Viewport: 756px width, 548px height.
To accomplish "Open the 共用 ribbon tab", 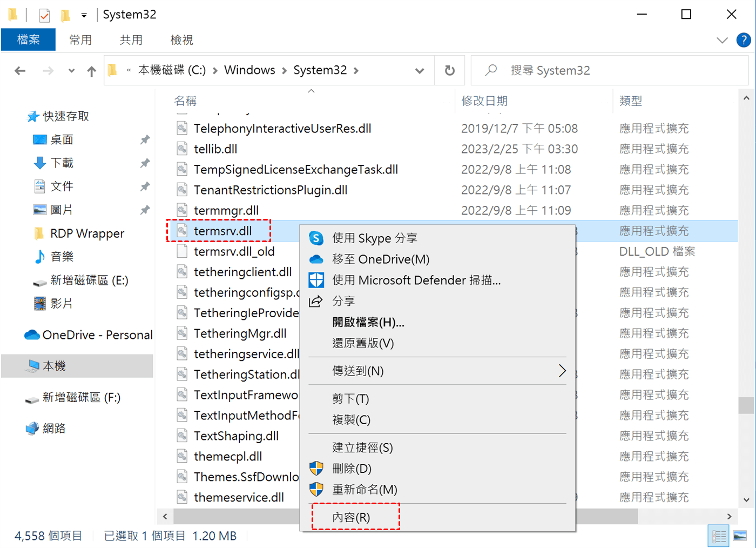I will 131,39.
